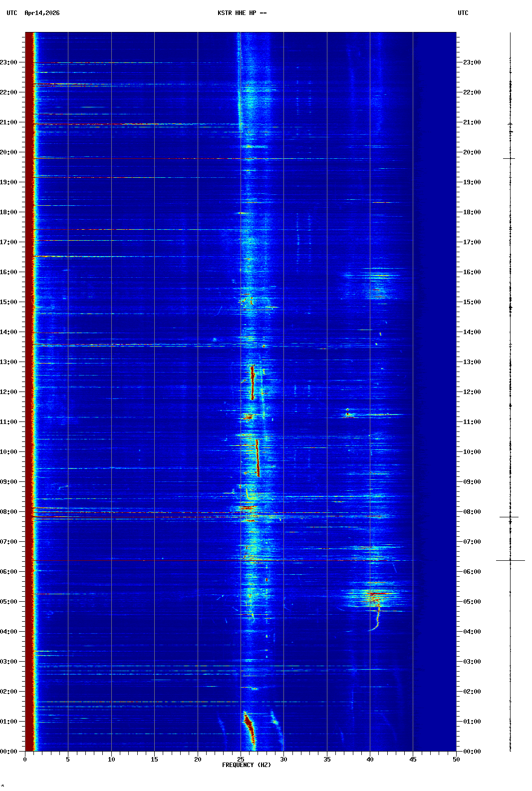The image size is (532, 791).
Task: Click the FREQUENCY (HZ) axis label
Action: tap(246, 765)
